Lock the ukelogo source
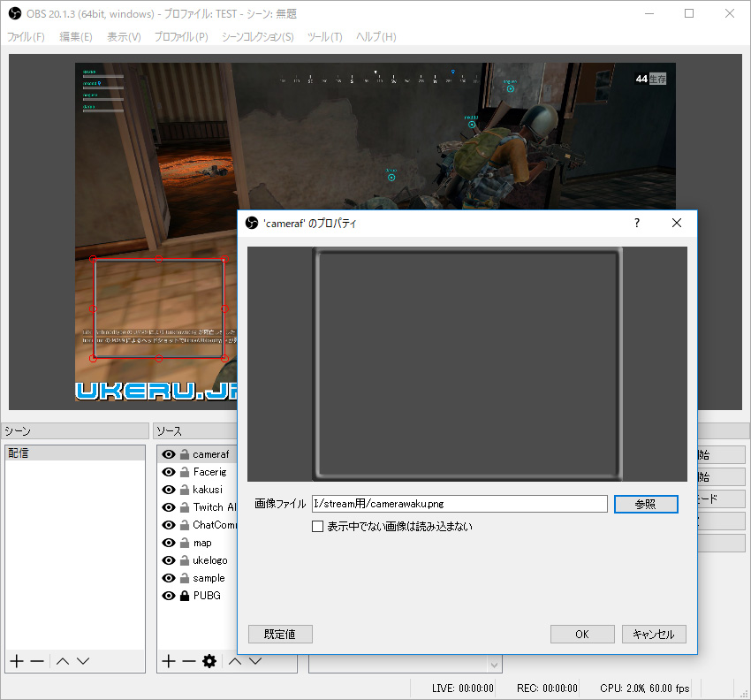751x700 pixels. (x=185, y=560)
